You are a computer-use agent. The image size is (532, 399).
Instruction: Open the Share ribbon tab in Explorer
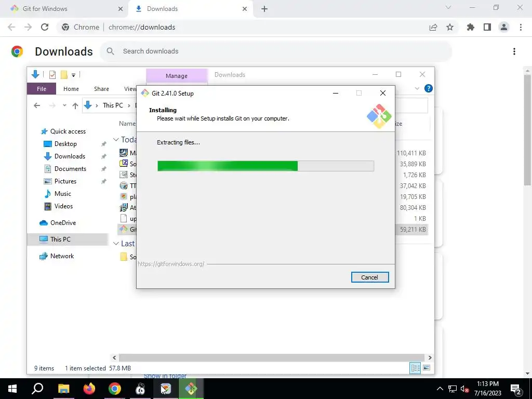(x=101, y=89)
